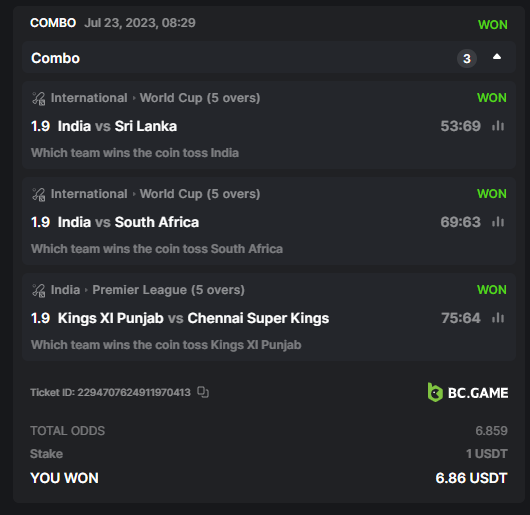Click the BC.GAME logo
The height and width of the screenshot is (515, 530).
(x=467, y=392)
